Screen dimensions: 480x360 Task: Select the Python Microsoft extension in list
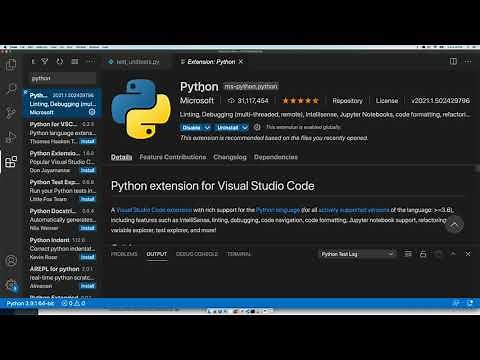62,103
